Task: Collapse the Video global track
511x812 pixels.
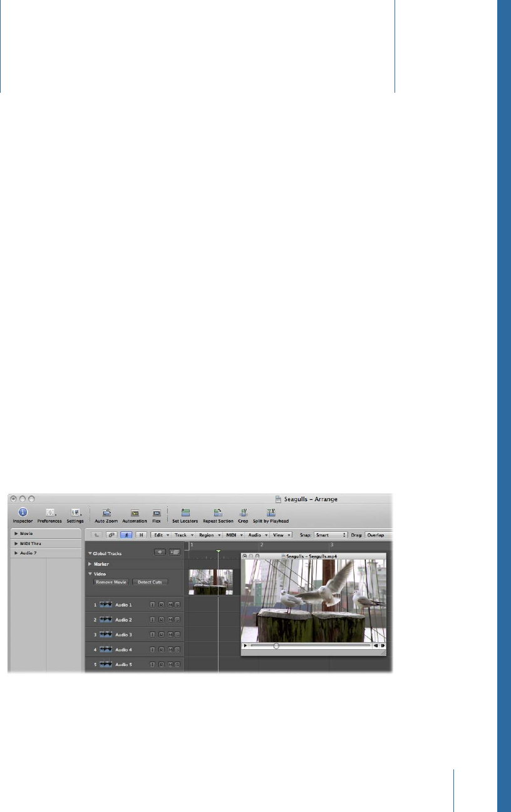Action: (90, 573)
